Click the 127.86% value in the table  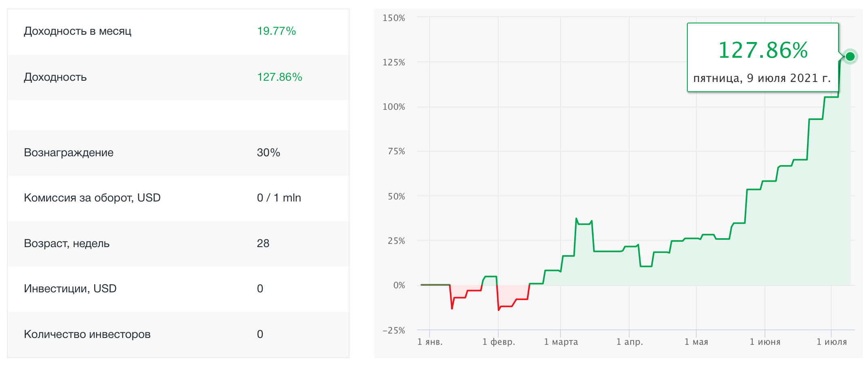(x=280, y=77)
